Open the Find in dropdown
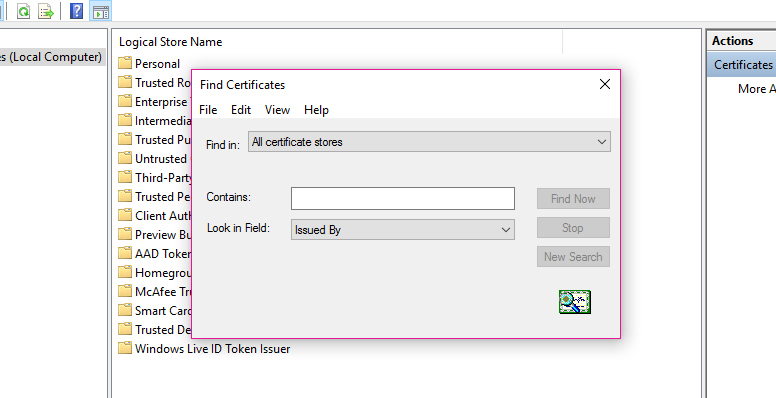776x398 pixels. (429, 142)
